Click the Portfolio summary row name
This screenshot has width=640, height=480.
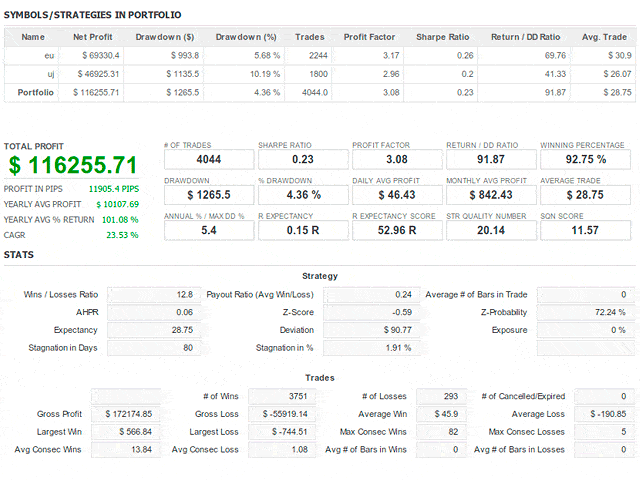36,92
